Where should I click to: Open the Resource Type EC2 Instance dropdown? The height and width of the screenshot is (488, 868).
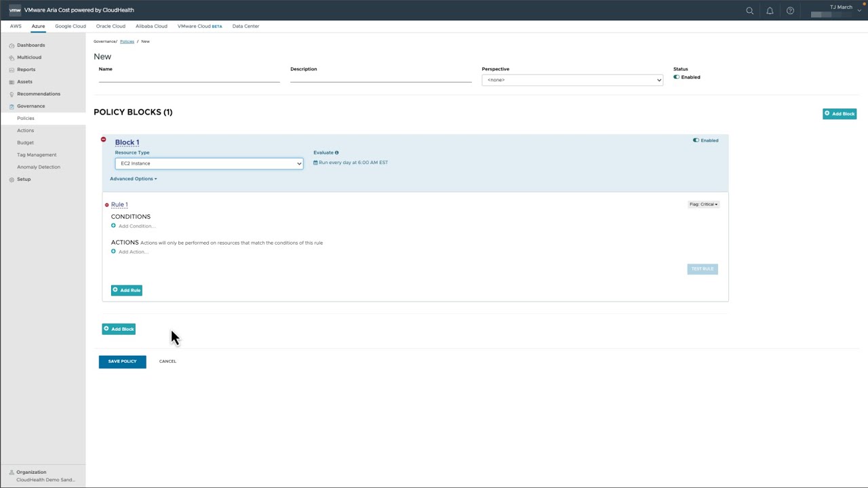point(209,163)
